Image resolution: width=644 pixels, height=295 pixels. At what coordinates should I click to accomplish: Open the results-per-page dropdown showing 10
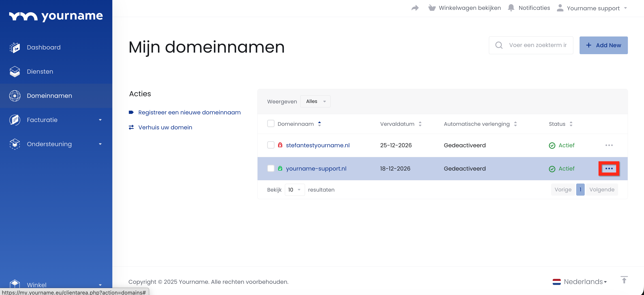click(294, 190)
